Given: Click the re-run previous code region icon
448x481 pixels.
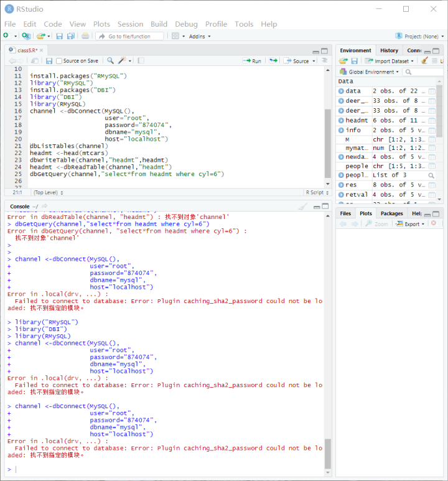Looking at the screenshot, I should [x=273, y=61].
